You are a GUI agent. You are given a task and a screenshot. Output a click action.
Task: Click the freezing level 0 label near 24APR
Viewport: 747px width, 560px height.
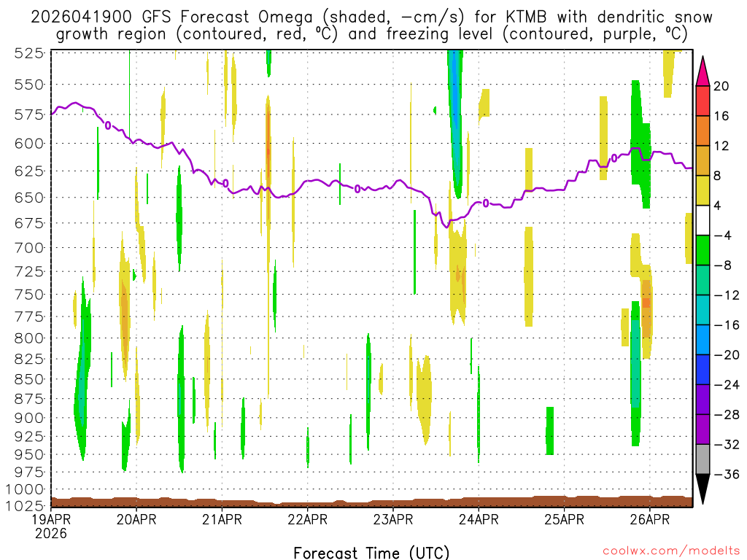pos(485,204)
